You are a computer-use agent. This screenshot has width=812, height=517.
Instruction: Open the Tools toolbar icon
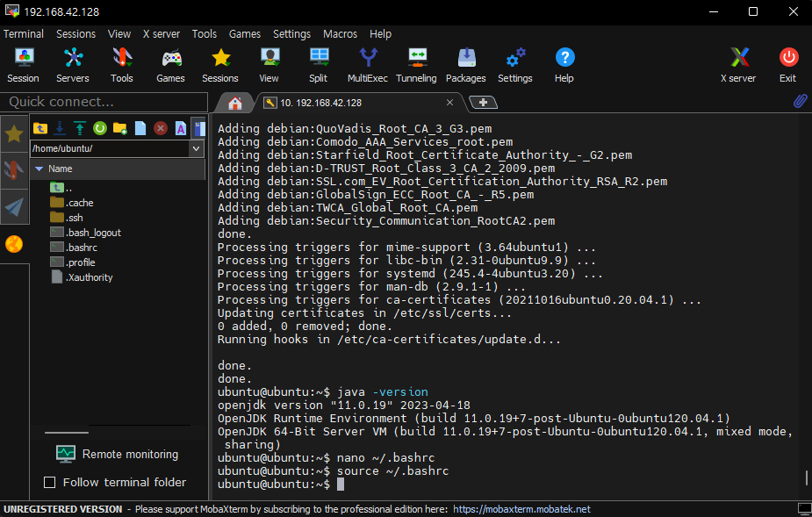tap(122, 65)
